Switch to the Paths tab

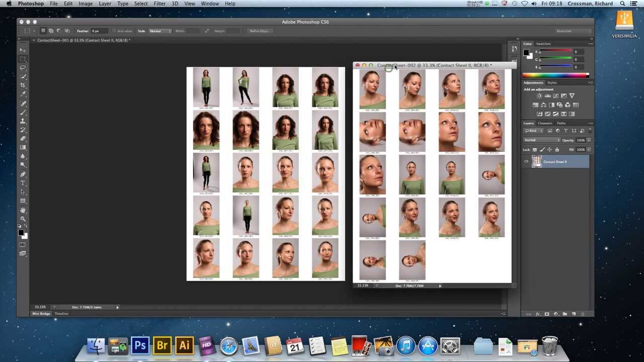click(x=561, y=123)
